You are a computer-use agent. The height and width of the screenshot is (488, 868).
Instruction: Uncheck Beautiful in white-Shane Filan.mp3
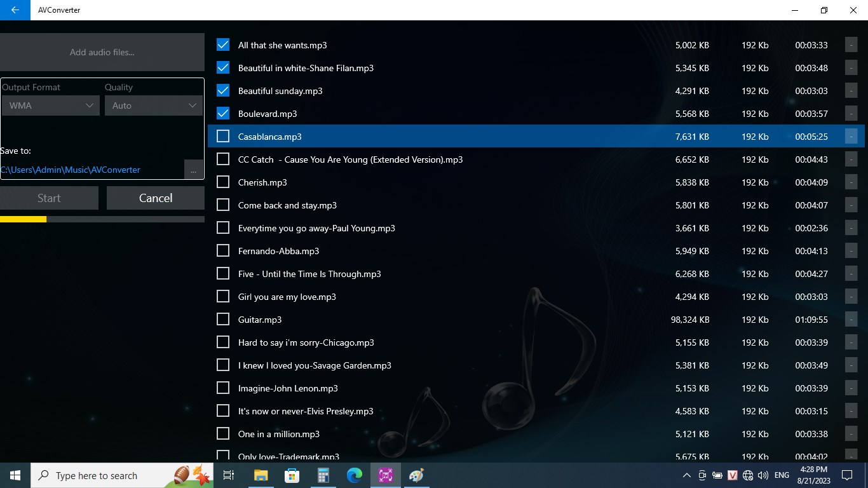[x=223, y=68]
